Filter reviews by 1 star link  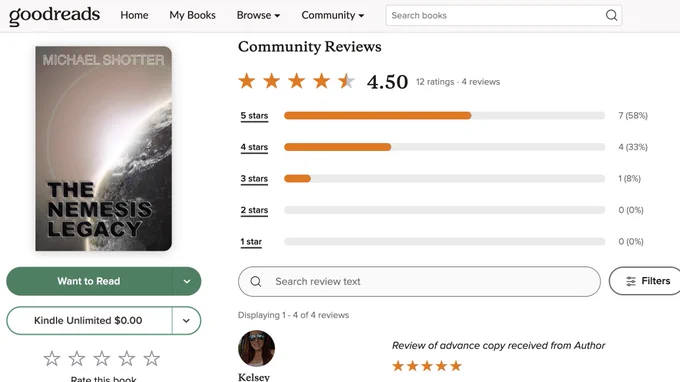point(251,242)
